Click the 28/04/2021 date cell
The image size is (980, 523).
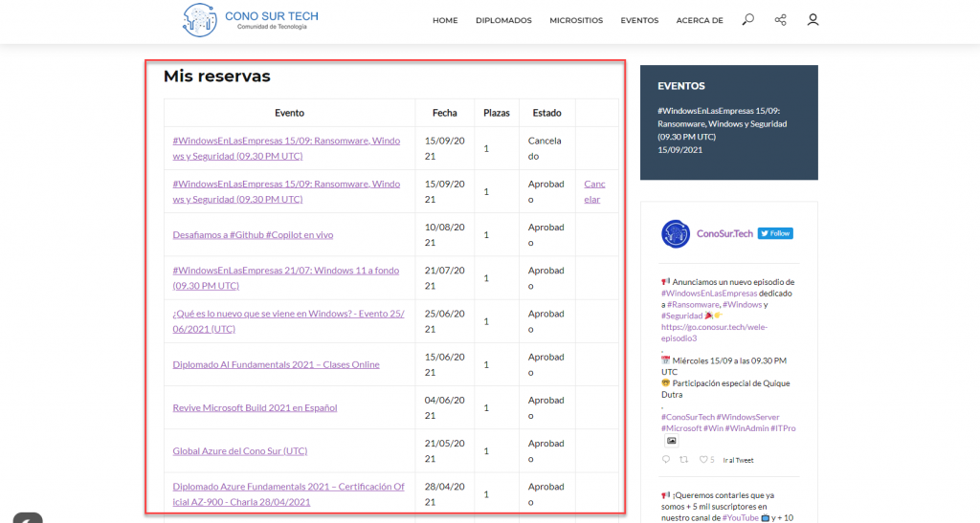click(444, 493)
